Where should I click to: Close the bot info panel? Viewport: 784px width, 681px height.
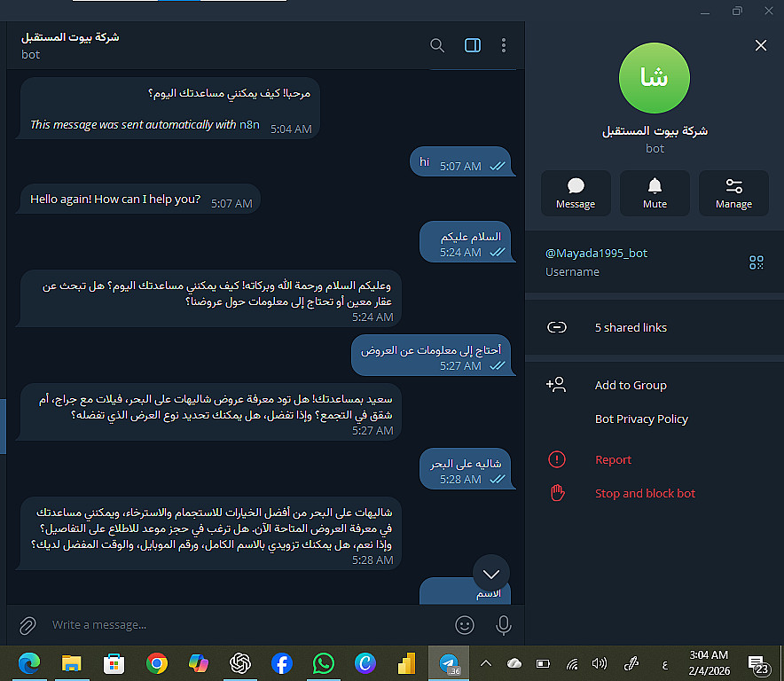click(761, 45)
